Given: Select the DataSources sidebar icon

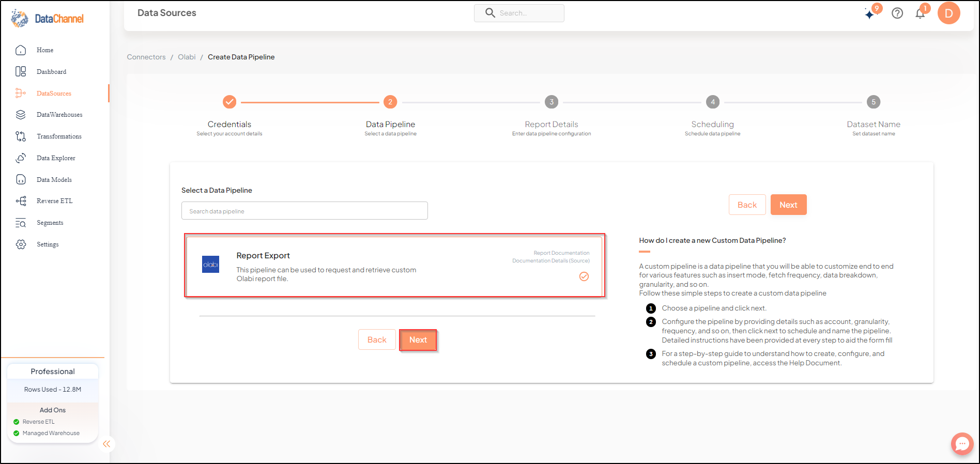Looking at the screenshot, I should pyautogui.click(x=21, y=93).
